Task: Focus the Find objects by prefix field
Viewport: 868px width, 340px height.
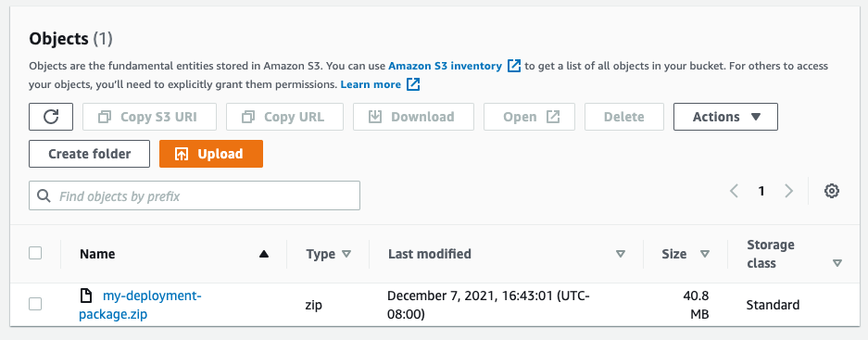Action: click(195, 195)
